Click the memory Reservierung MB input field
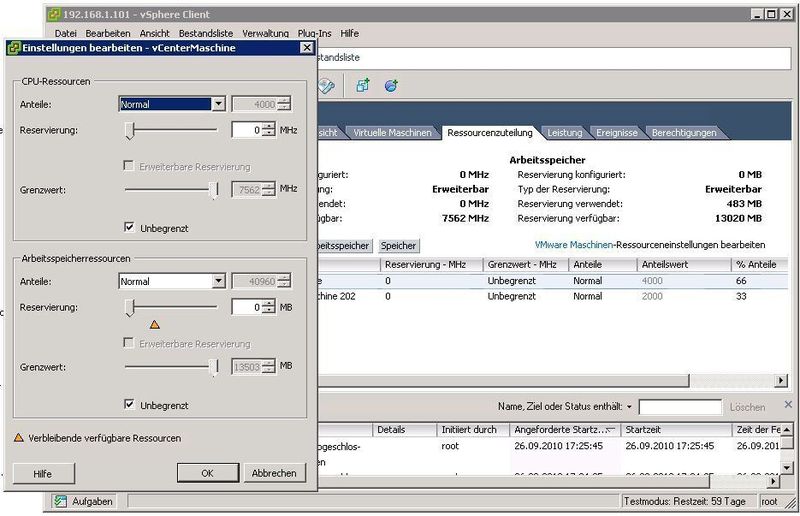The width and height of the screenshot is (800, 516). (245, 308)
